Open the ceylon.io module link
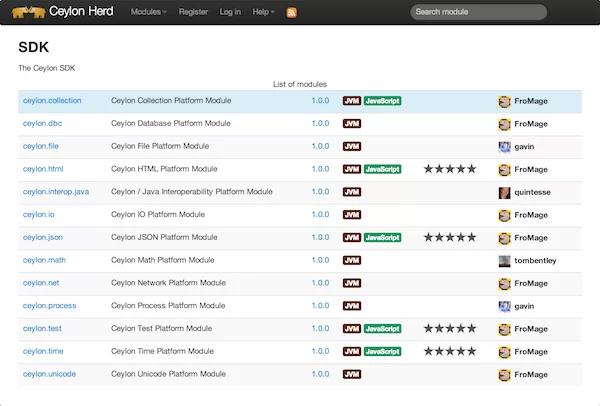 [x=39, y=214]
